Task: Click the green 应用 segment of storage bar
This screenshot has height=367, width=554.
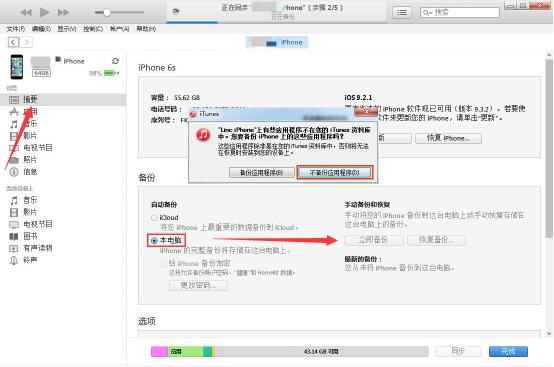Action: click(x=185, y=351)
